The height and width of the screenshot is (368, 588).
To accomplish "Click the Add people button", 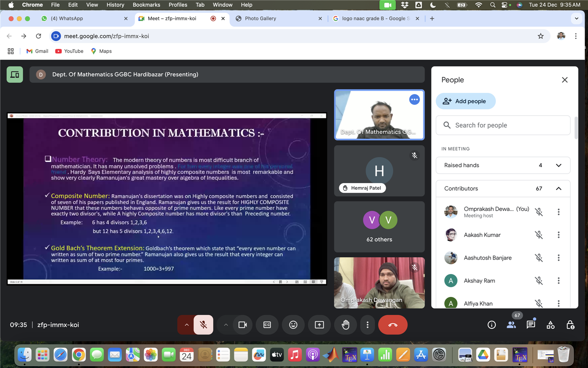I will point(465,101).
